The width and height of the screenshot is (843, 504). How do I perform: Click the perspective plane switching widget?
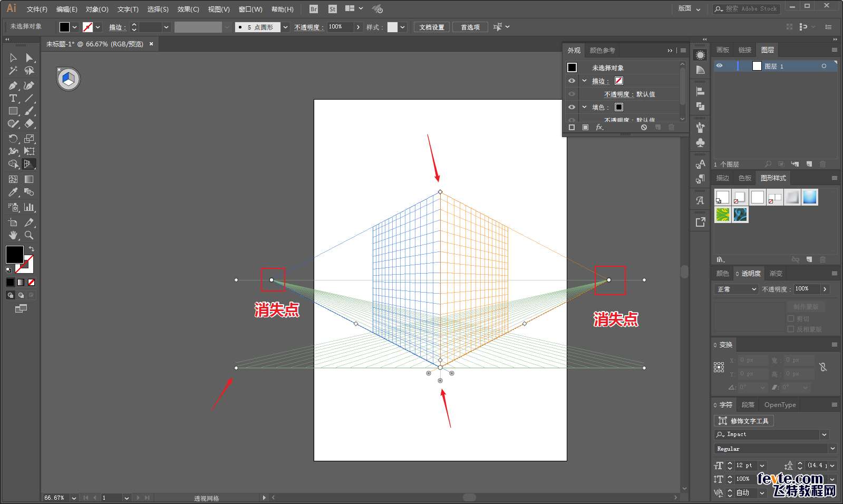(x=69, y=79)
